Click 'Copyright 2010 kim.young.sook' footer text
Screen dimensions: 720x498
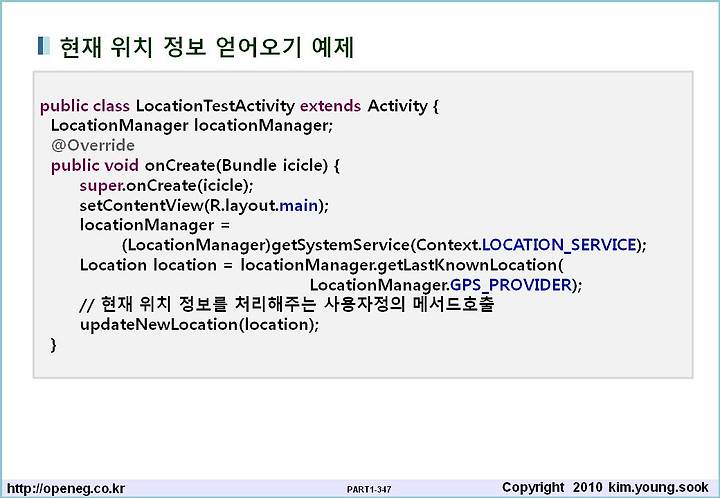point(605,487)
